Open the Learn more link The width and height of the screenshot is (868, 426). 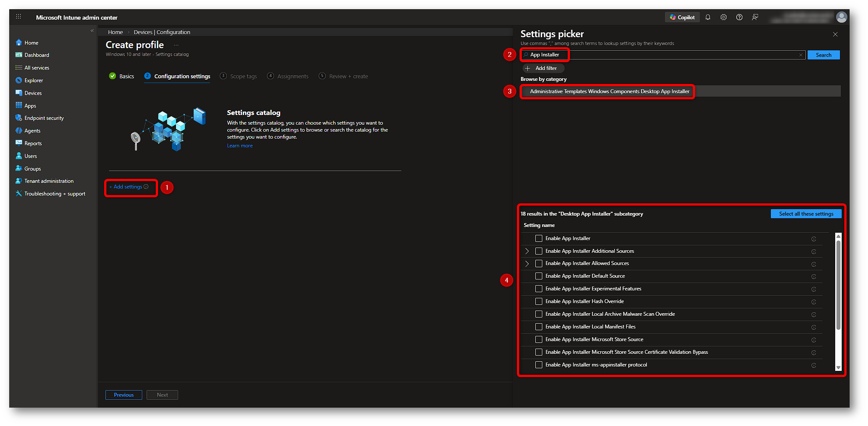coord(239,146)
